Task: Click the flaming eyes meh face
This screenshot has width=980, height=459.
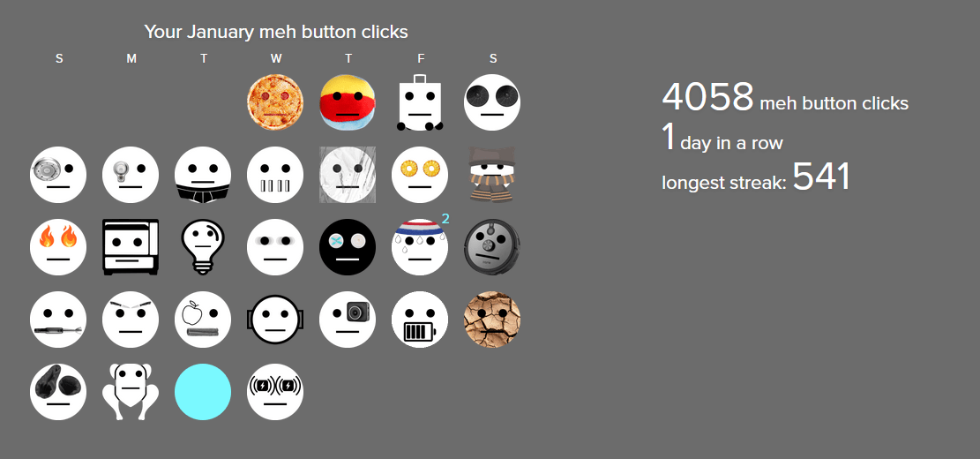Action: [58, 247]
